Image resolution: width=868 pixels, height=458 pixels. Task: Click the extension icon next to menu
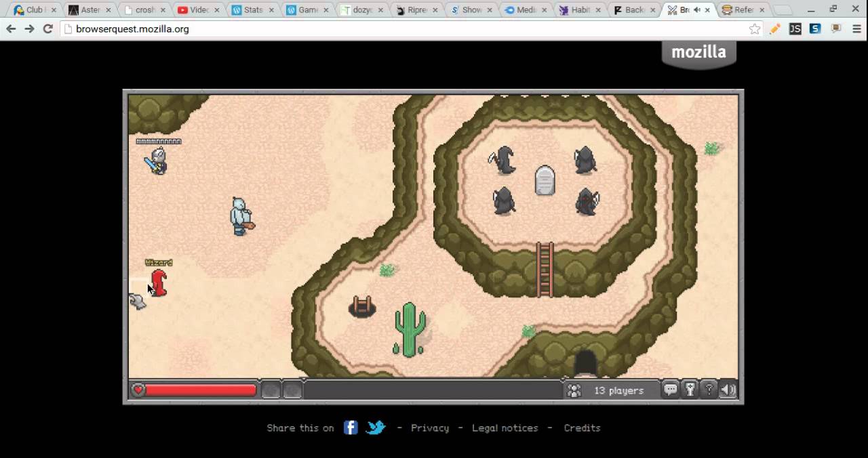(x=836, y=29)
